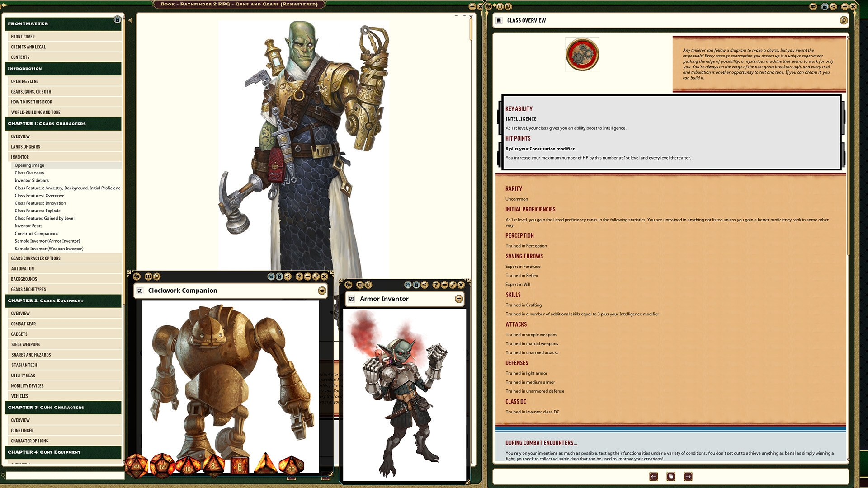Toggle the lock on the Clockwork Companion window

[280, 277]
